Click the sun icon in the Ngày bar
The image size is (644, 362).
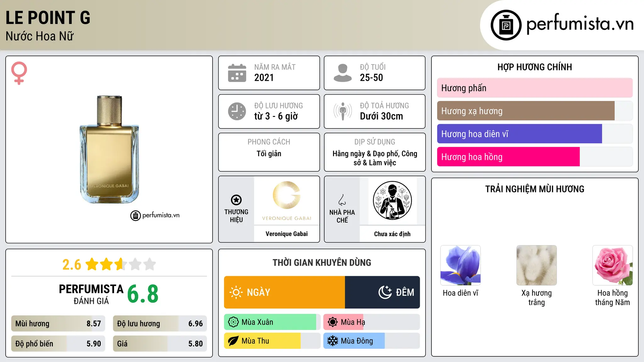236,292
